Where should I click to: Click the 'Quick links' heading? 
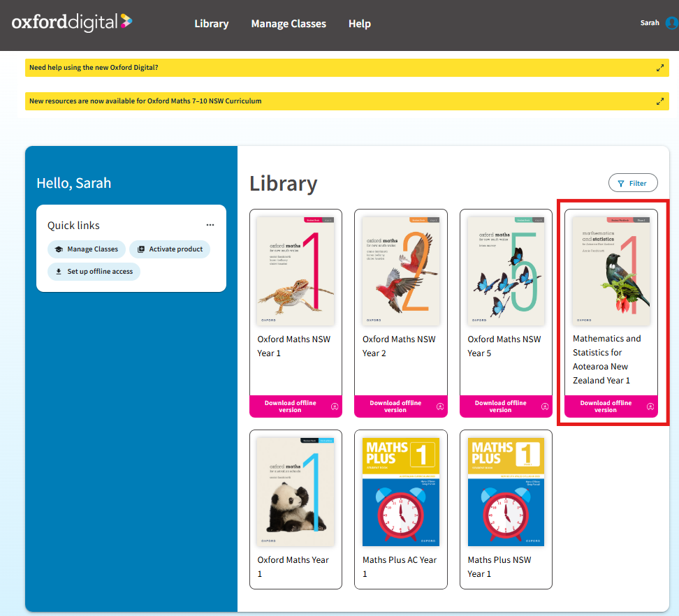tap(73, 226)
